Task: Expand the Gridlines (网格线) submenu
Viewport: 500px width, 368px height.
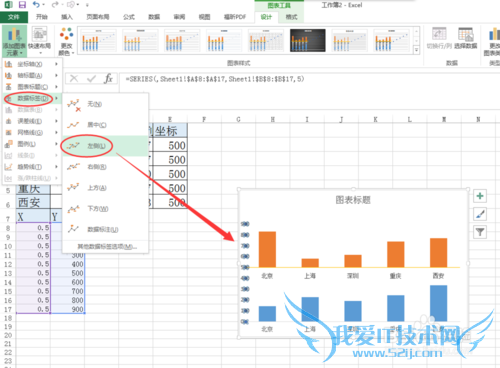Action: click(32, 133)
